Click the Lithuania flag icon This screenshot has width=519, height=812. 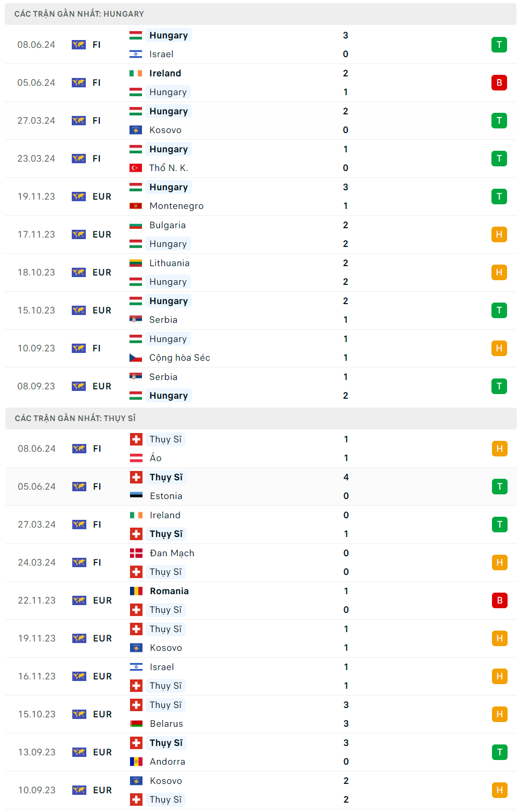pyautogui.click(x=136, y=263)
